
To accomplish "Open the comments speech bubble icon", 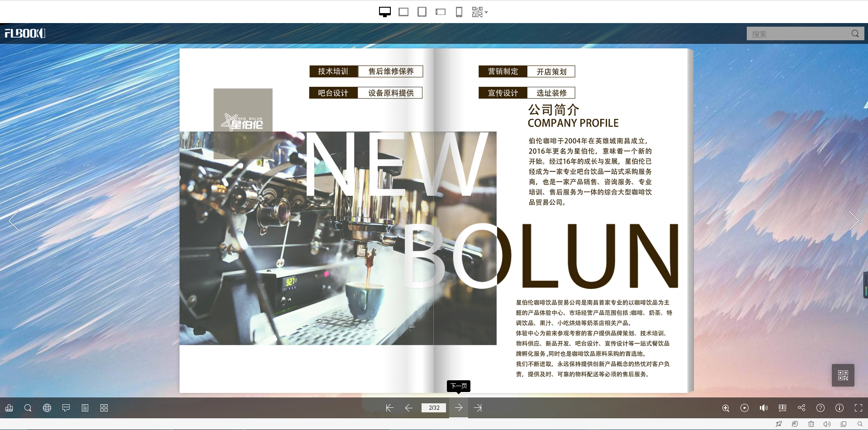I will pyautogui.click(x=66, y=408).
